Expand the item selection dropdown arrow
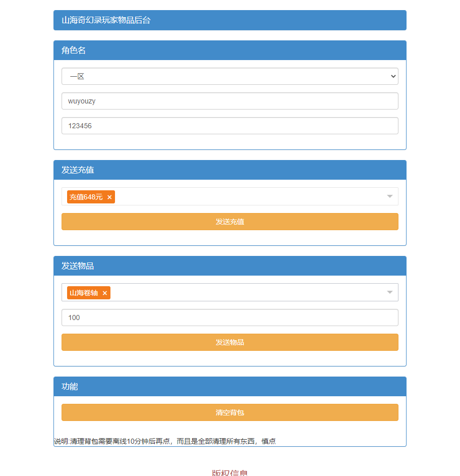Viewport: 460px width, 476px height. 389,292
